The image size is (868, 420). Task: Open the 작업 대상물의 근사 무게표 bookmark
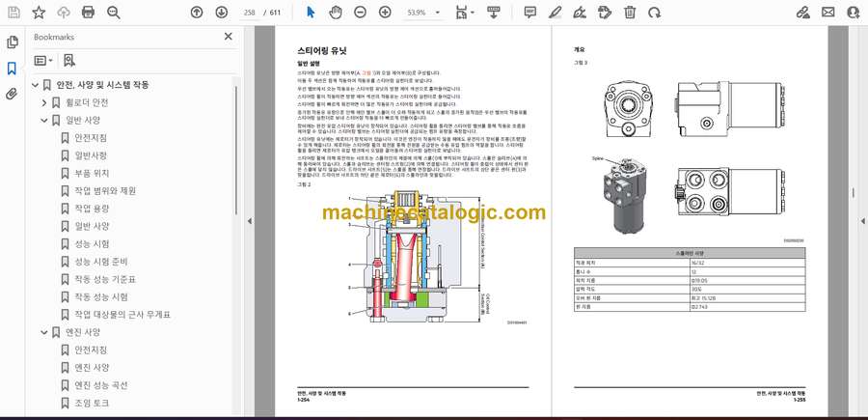click(x=122, y=315)
